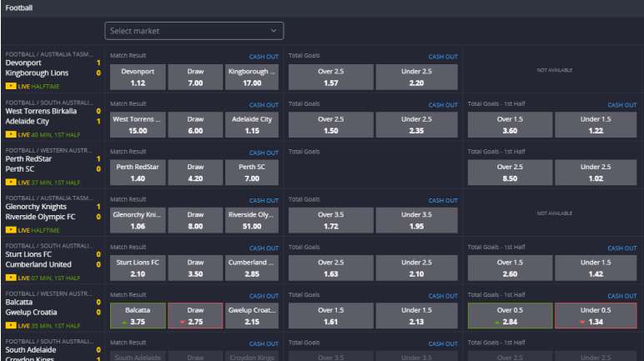The width and height of the screenshot is (644, 361).
Task: Click live icon for Devonport match
Action: [10, 87]
